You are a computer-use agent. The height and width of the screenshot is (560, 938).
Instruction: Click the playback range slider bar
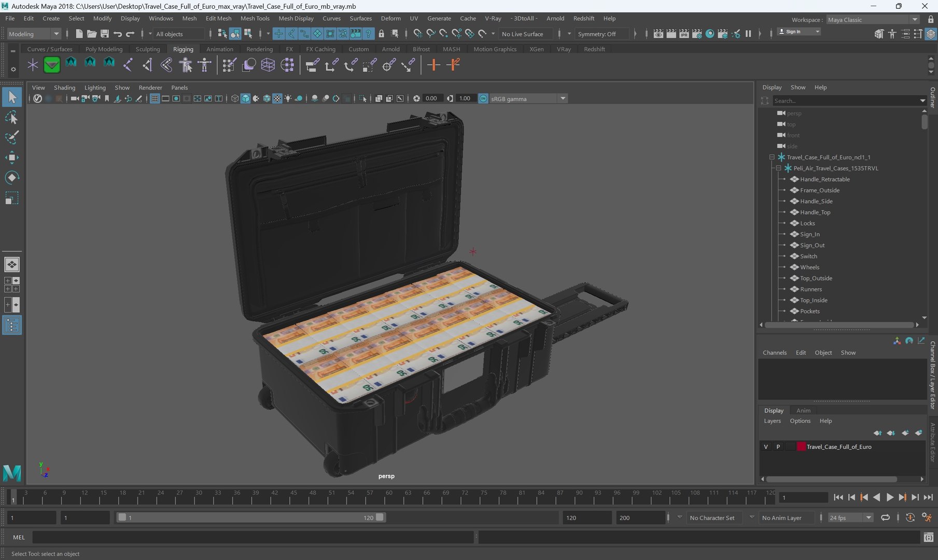250,517
